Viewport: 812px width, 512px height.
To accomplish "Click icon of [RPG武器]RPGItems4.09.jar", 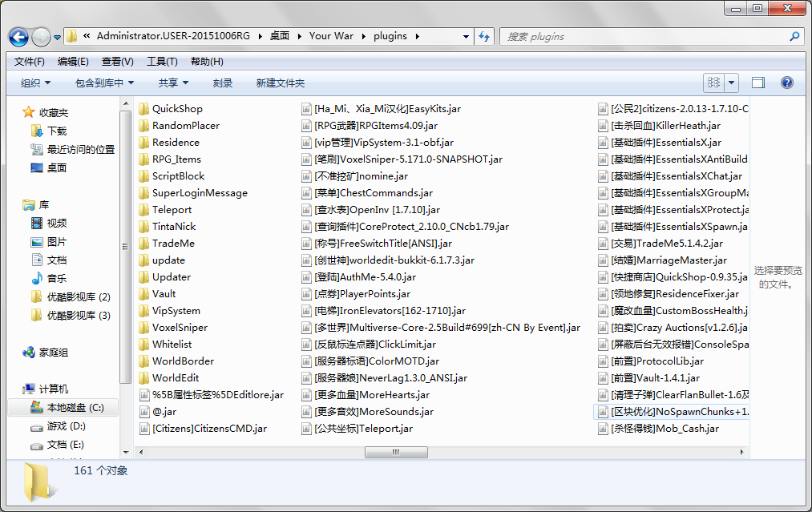I will pos(306,126).
